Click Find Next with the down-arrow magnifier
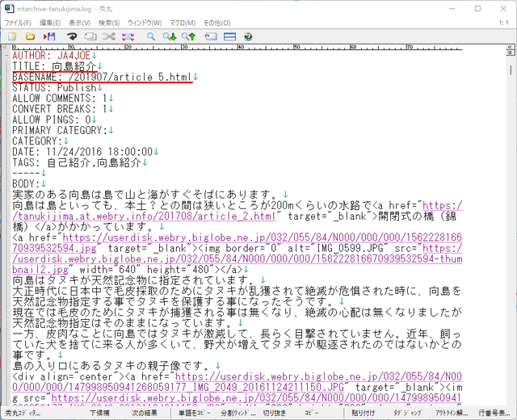 click(x=170, y=36)
